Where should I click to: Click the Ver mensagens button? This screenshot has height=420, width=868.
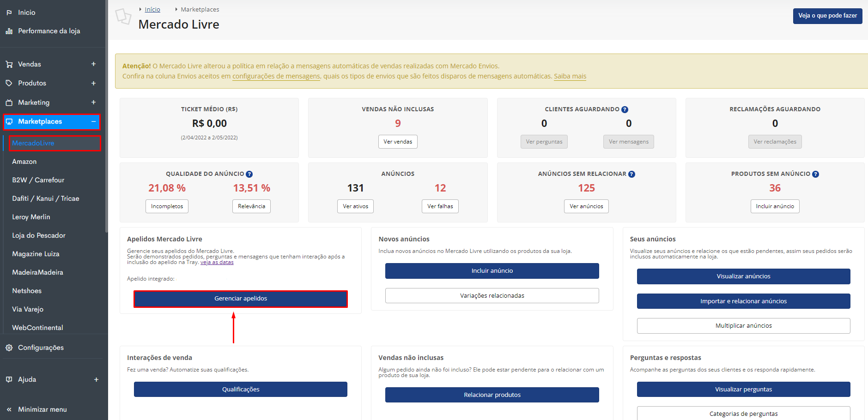point(629,142)
